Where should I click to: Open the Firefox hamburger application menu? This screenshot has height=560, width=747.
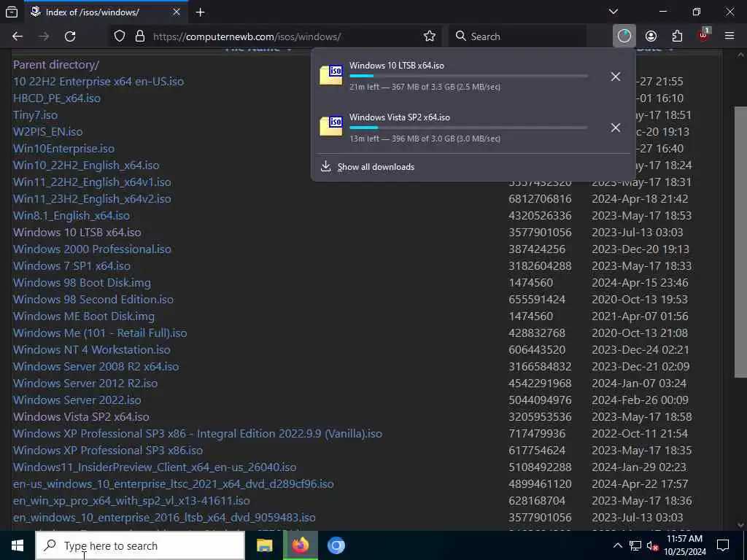(729, 36)
